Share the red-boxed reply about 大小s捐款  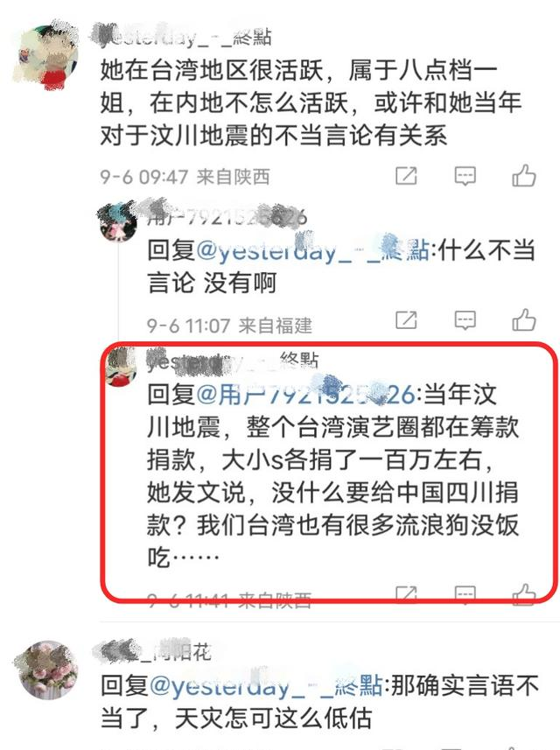pyautogui.click(x=406, y=595)
